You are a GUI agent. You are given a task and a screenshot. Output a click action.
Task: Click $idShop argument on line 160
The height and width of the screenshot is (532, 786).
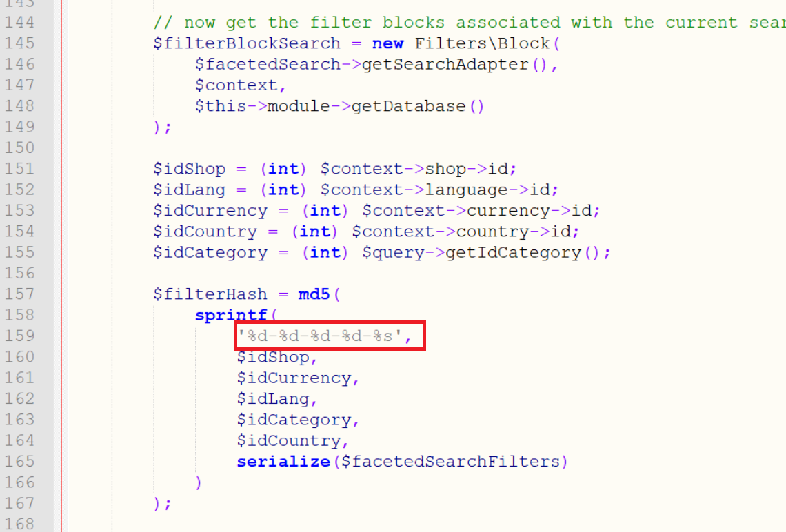273,357
